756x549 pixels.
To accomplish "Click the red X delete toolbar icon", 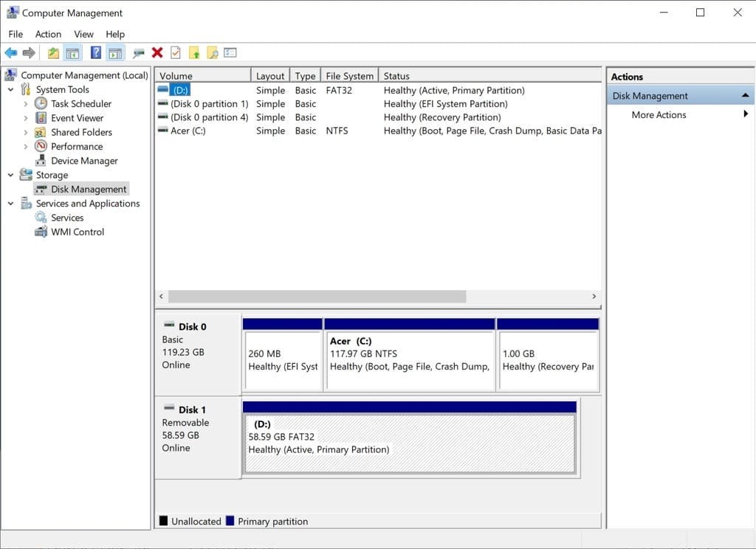I will tap(157, 52).
